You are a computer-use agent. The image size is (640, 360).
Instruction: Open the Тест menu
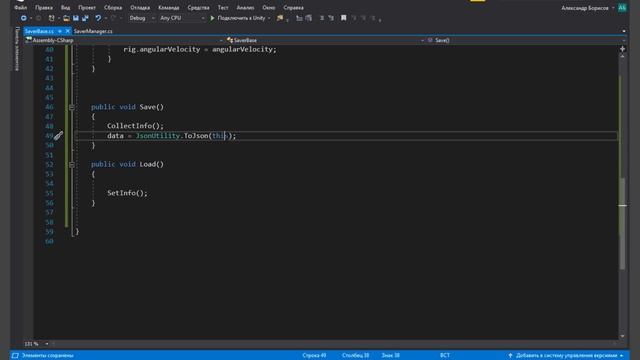coord(223,8)
